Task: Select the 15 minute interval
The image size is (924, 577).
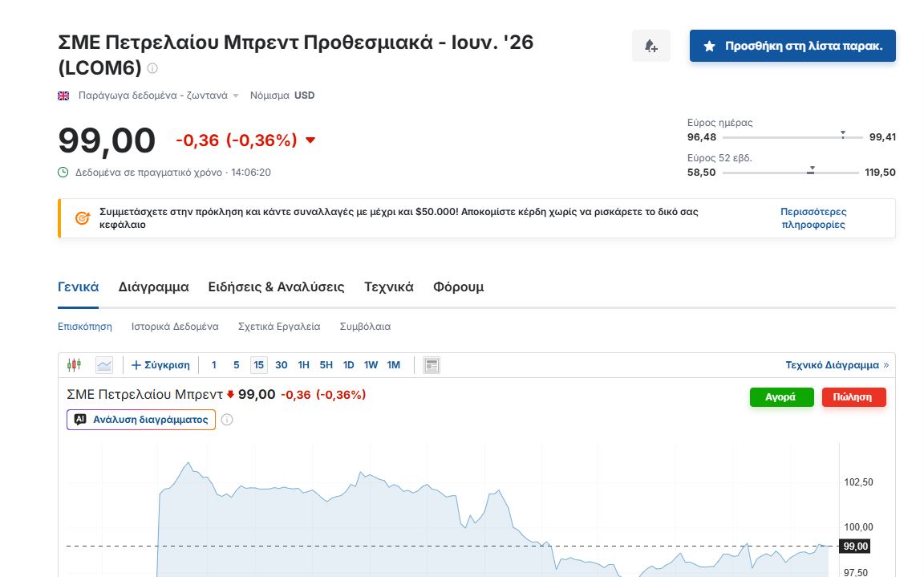Action: [258, 365]
